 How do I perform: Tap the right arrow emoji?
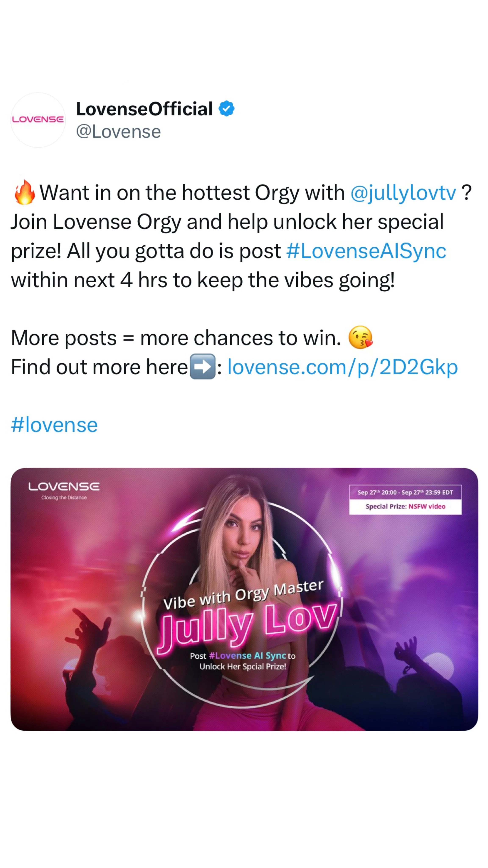point(202,367)
